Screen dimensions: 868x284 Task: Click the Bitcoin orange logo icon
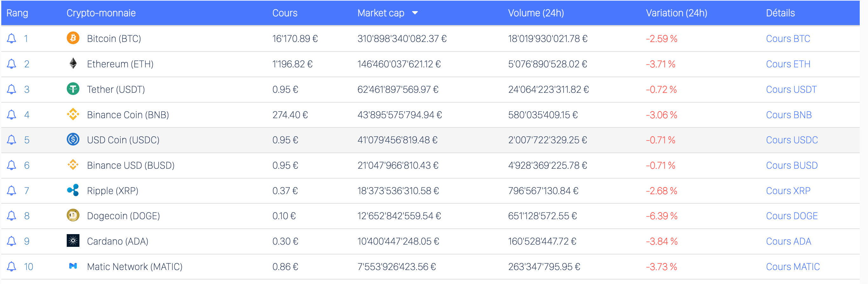73,38
